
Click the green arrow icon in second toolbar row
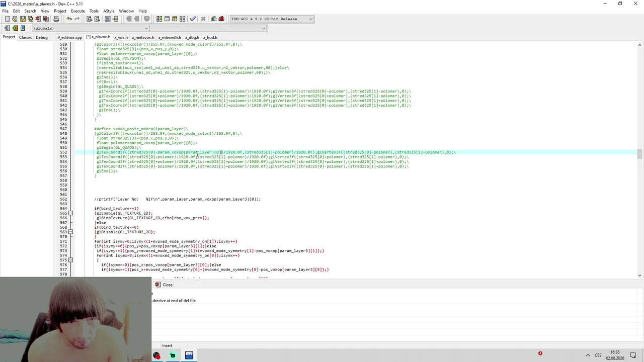(15, 28)
